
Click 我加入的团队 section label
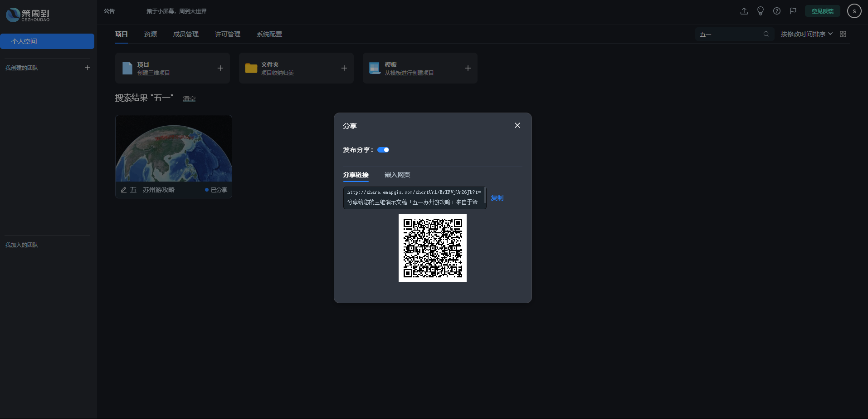pos(22,245)
